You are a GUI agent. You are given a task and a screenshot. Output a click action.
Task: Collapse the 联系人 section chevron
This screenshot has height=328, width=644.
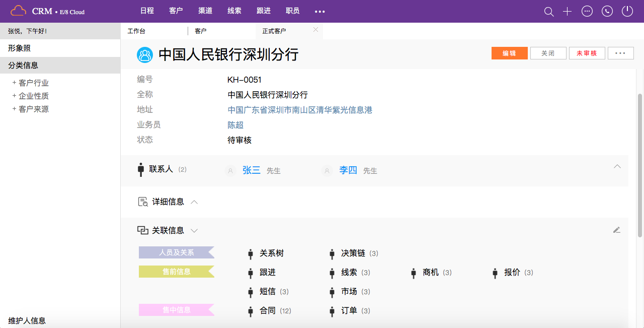click(617, 167)
